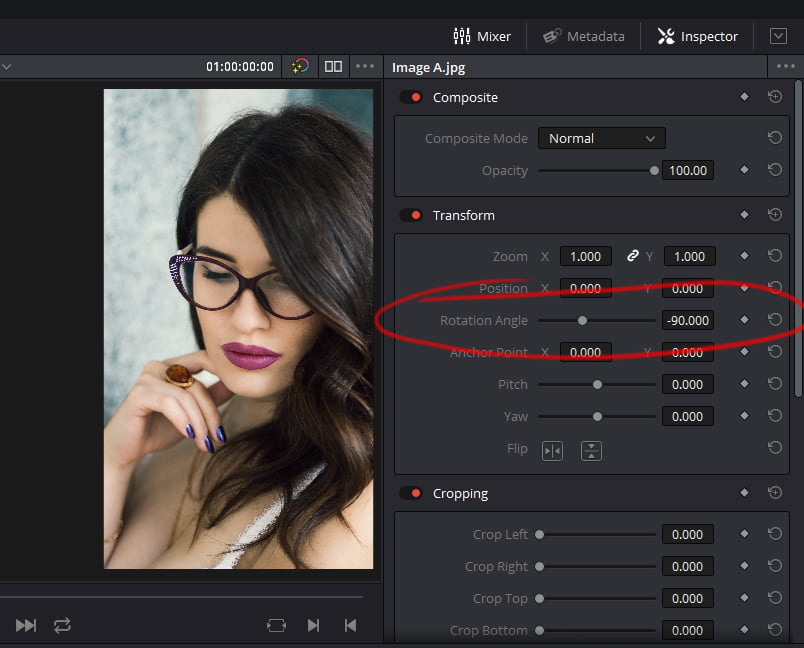
Task: Open the Metadata panel
Action: click(x=584, y=36)
